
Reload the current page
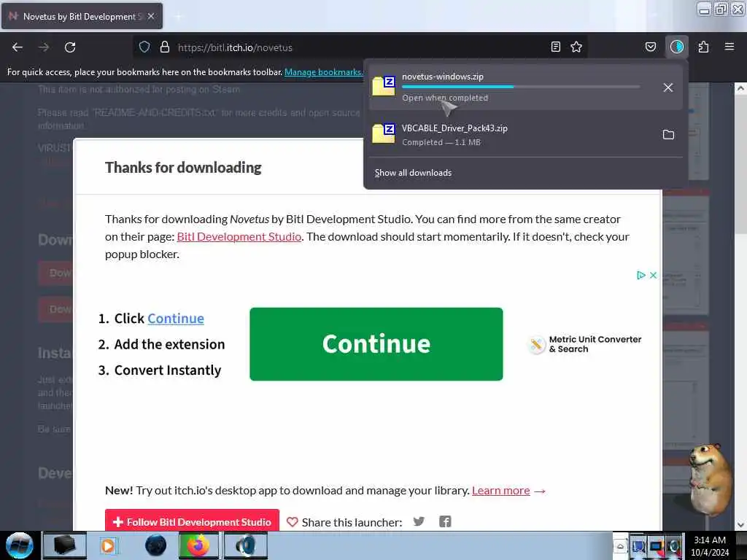click(70, 47)
